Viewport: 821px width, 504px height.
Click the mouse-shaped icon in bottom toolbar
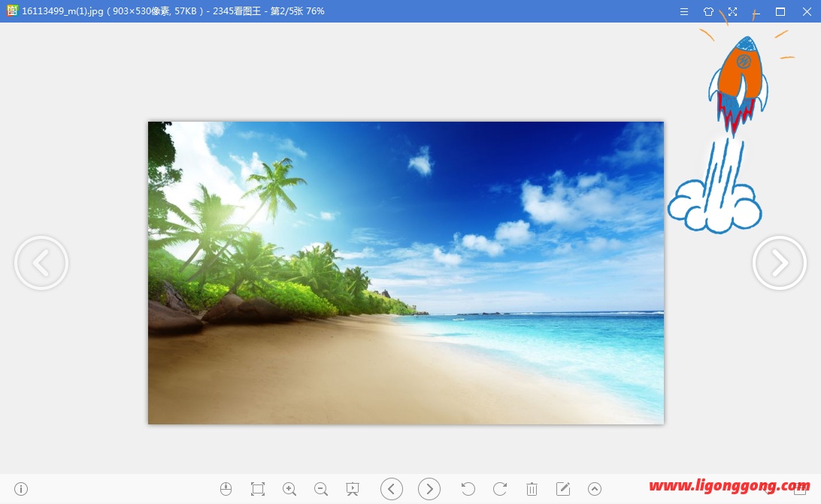[226, 489]
